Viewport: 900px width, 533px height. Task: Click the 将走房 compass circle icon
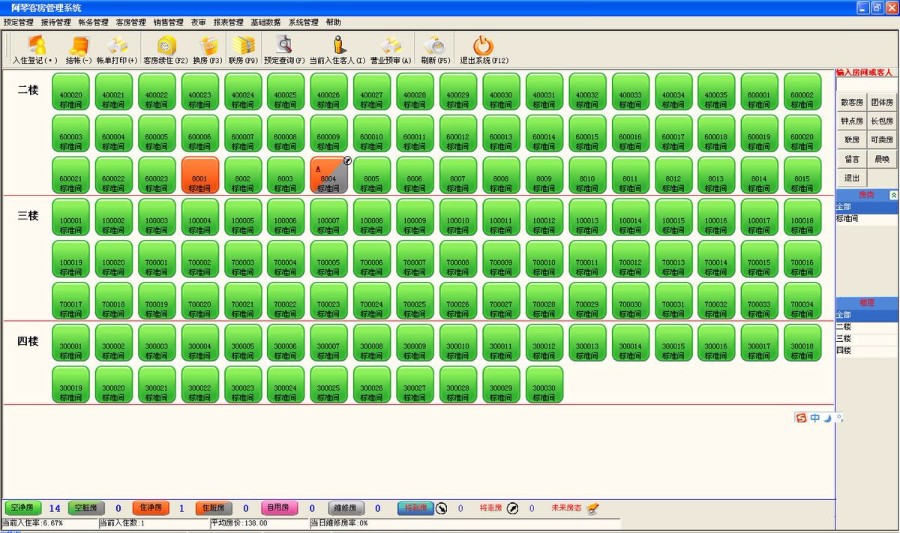[x=513, y=508]
